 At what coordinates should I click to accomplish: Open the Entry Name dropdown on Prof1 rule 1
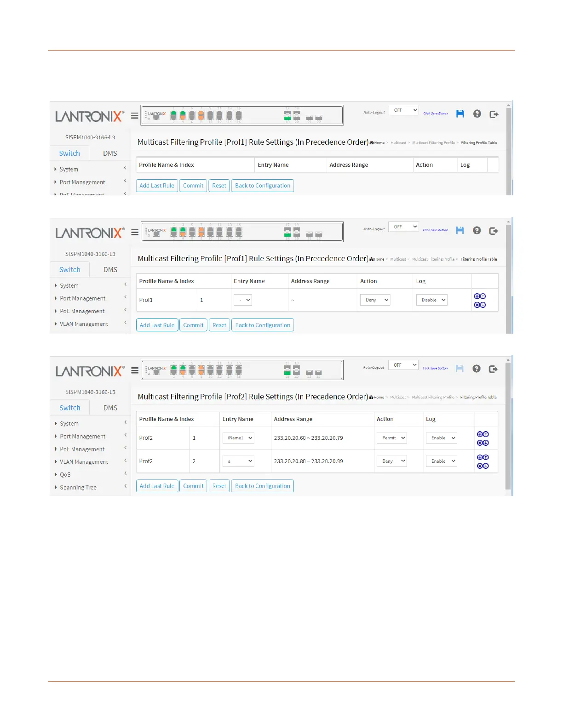click(x=243, y=300)
